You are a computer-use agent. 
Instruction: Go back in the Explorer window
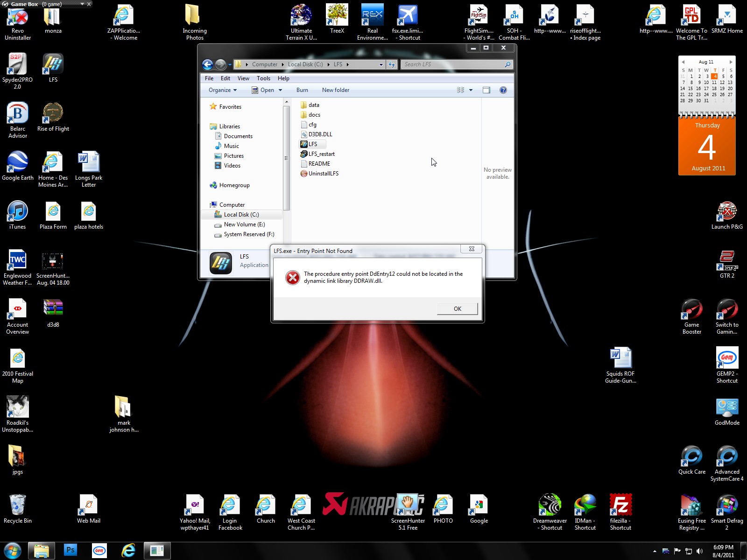point(208,64)
